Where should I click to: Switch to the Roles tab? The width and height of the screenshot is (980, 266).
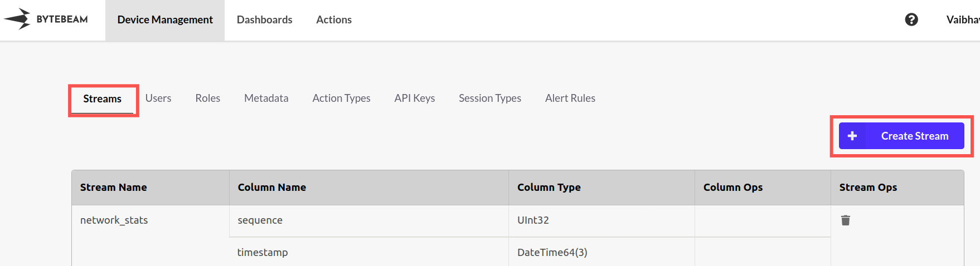click(208, 98)
